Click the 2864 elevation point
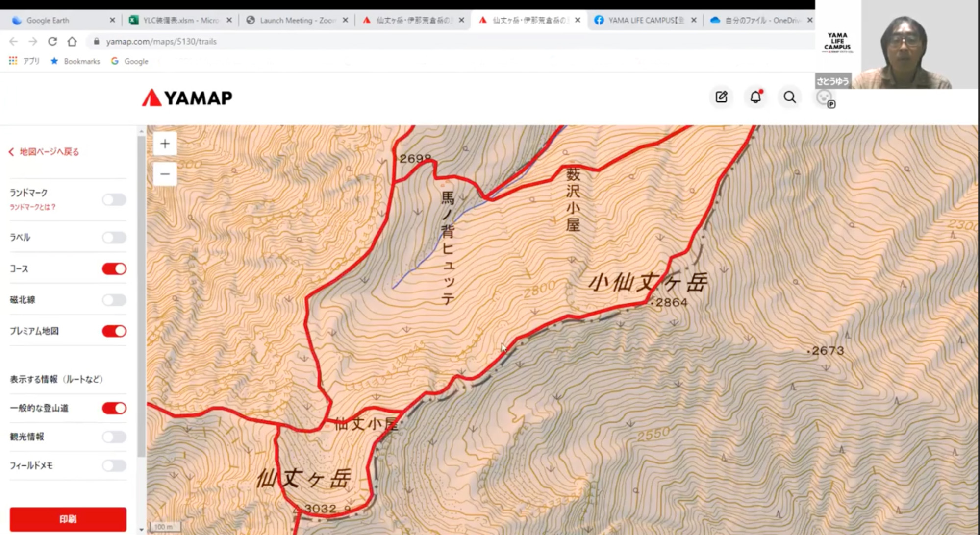980x535 pixels. point(670,303)
